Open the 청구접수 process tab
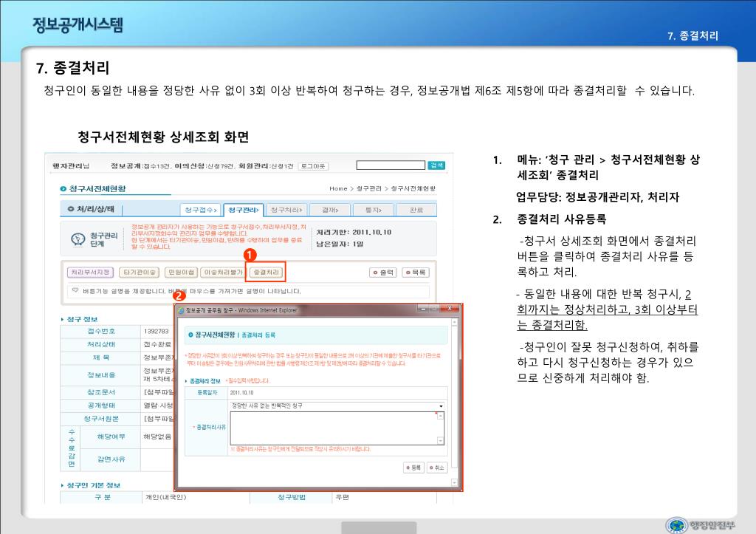 click(x=201, y=210)
